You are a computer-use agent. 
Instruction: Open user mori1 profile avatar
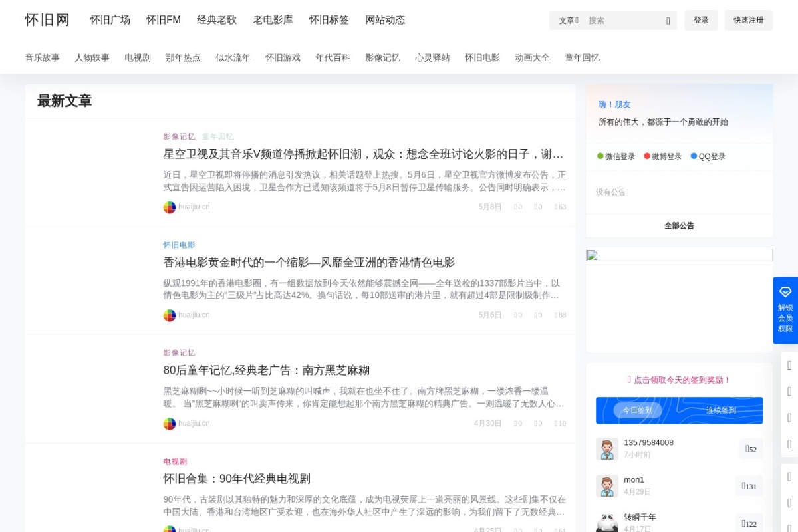tap(607, 486)
